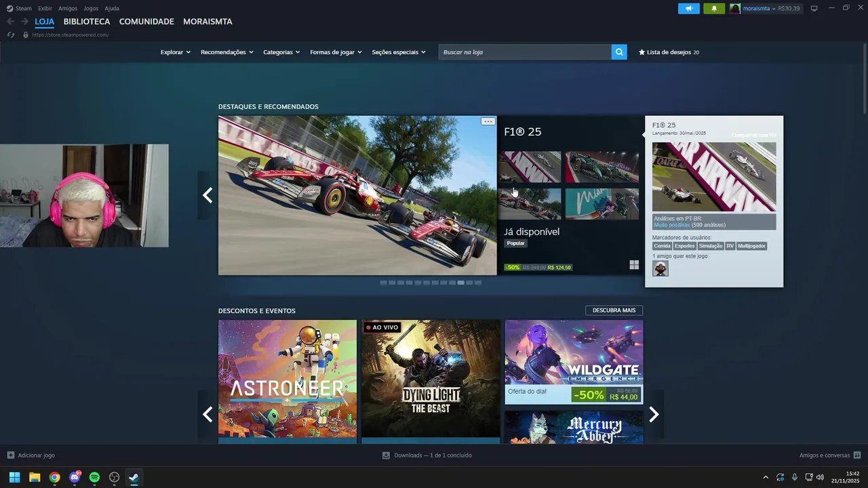Open the Windows Start menu

pyautogui.click(x=14, y=477)
